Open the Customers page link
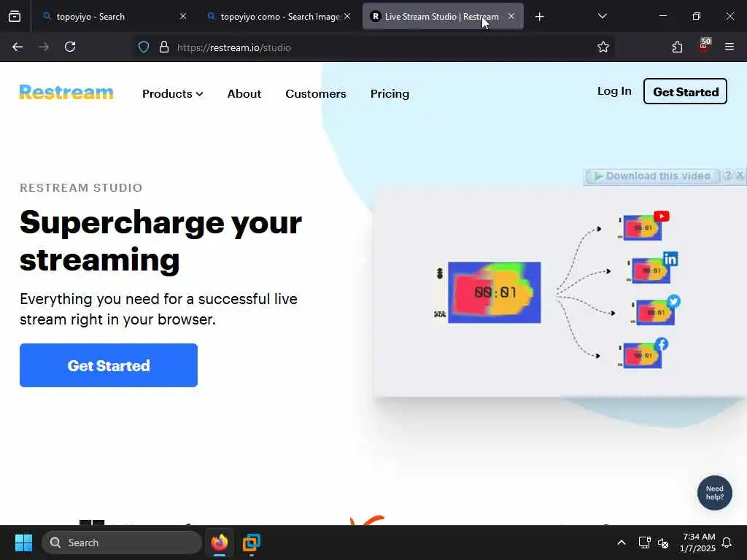Screen dimensions: 747x560 pyautogui.click(x=316, y=94)
